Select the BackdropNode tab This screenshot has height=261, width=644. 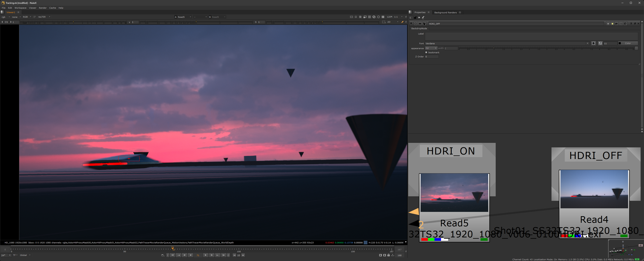(x=419, y=28)
